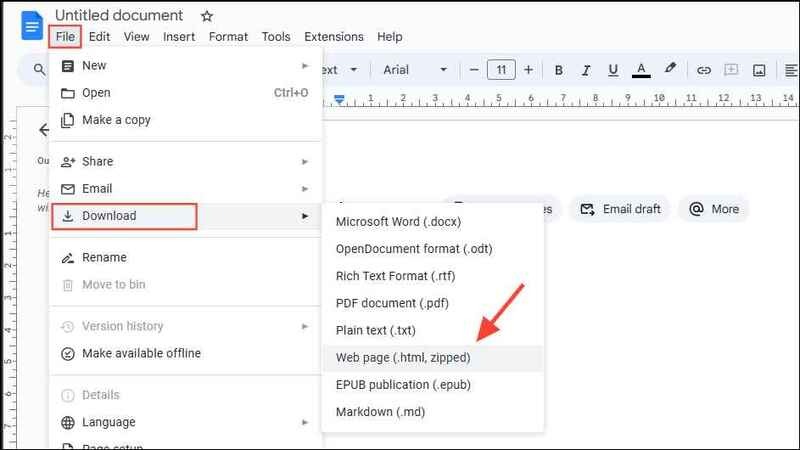
Task: Click the insert link icon
Action: coord(704,70)
